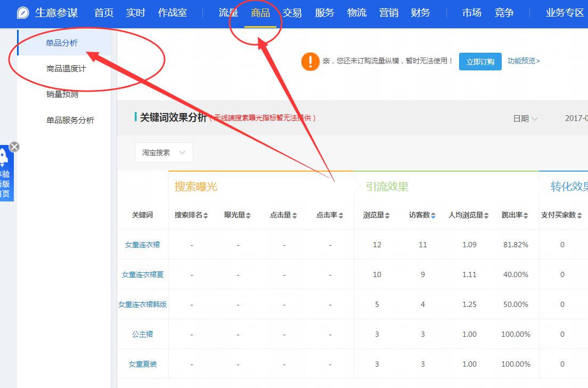Sort by 曝光量 column arrows
The height and width of the screenshot is (388, 588).
[248, 215]
